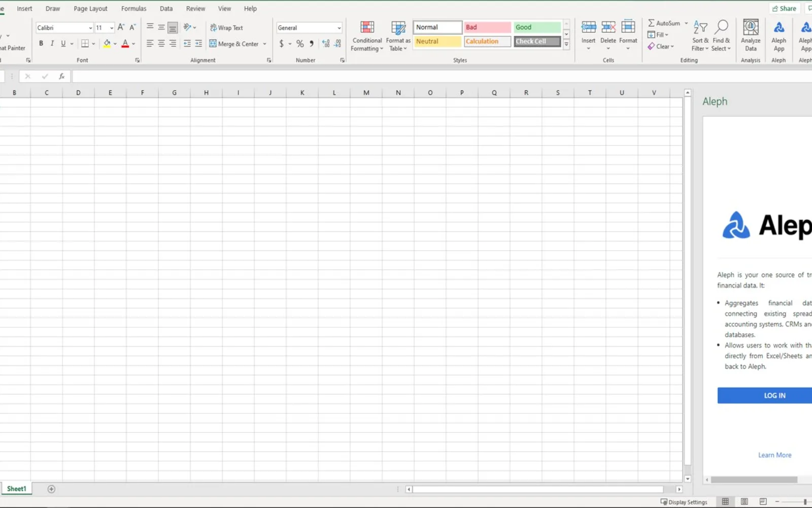Align text right
812x508 pixels.
(173, 44)
